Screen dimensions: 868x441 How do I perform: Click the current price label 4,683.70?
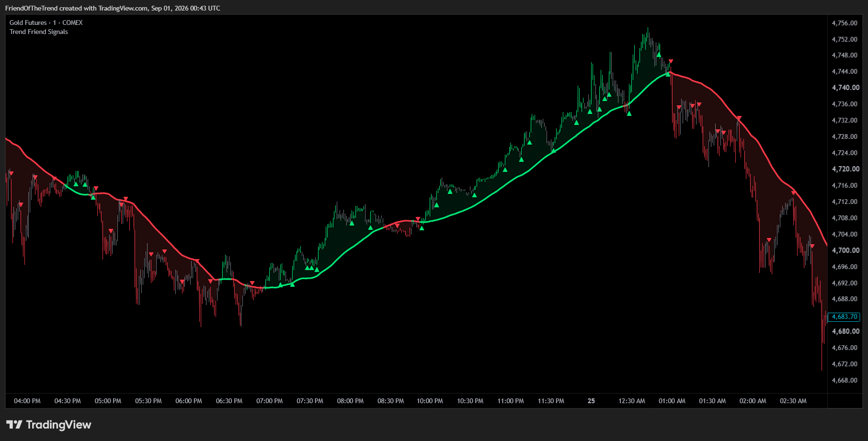coord(844,317)
